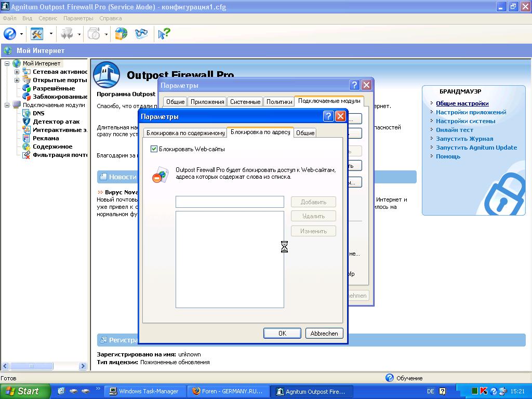Switch to the Общие tab in front dialog
Image resolution: width=532 pixels, height=399 pixels.
(305, 133)
